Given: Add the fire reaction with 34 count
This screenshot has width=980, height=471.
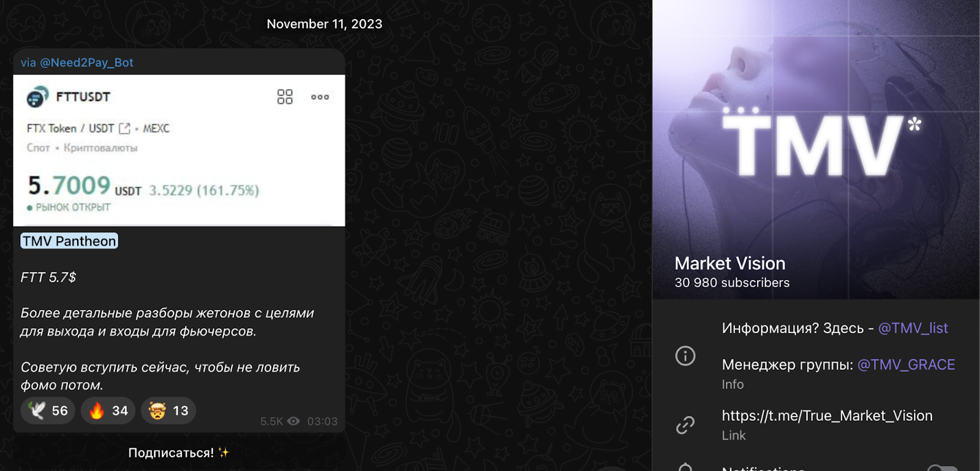Looking at the screenshot, I should click(x=108, y=410).
